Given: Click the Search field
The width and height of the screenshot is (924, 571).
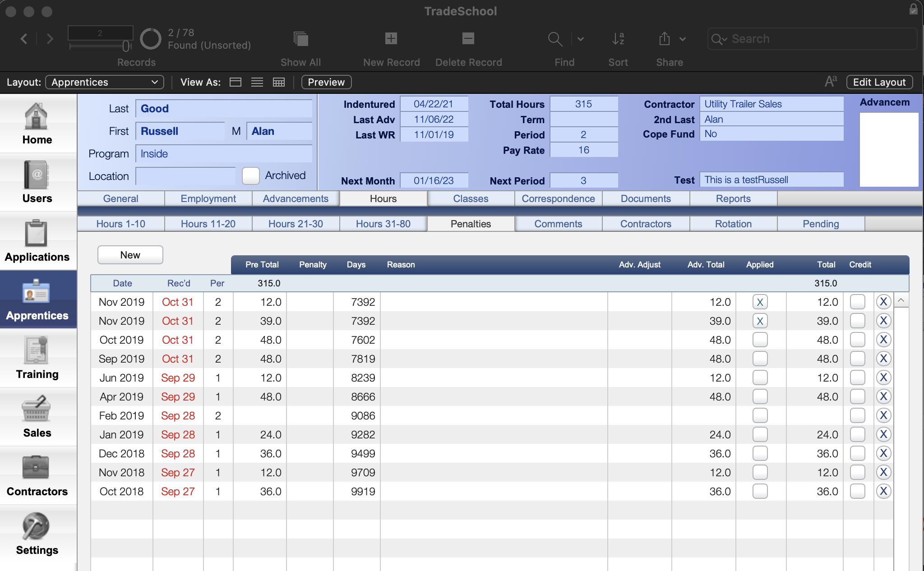Looking at the screenshot, I should (812, 39).
